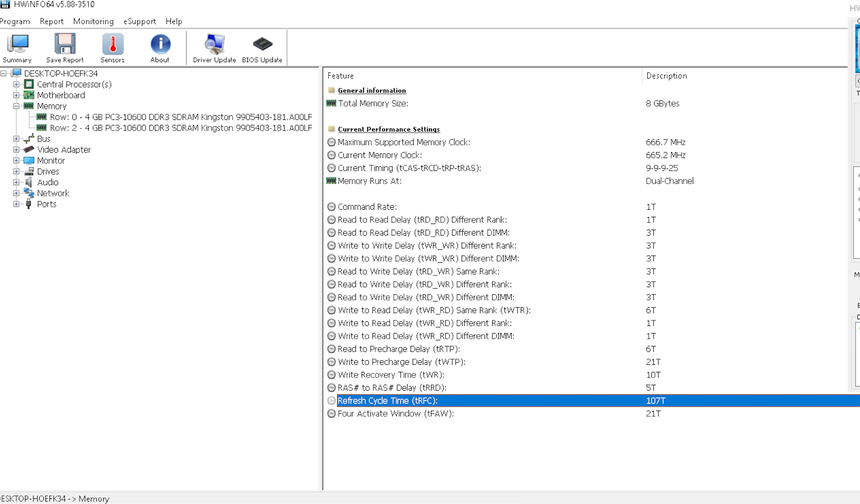This screenshot has height=504, width=860.
Task: Select Row: 0 Kingston memory module
Action: click(181, 117)
